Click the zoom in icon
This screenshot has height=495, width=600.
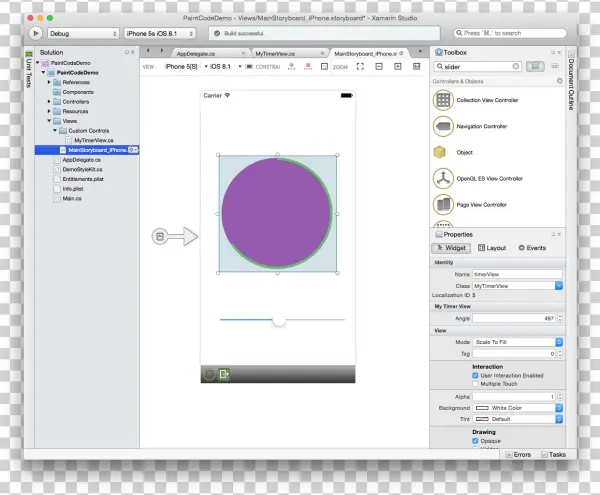[x=398, y=67]
